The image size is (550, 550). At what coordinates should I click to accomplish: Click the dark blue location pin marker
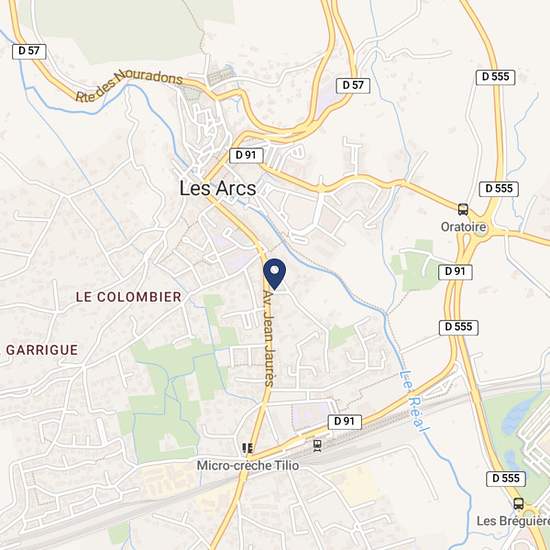coord(275,274)
